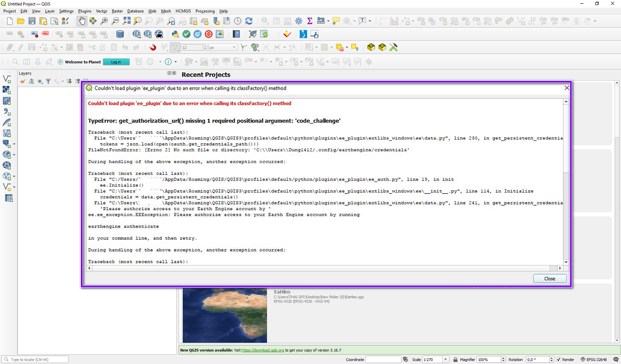Expand the deselect features dropdown arrow

[347, 48]
